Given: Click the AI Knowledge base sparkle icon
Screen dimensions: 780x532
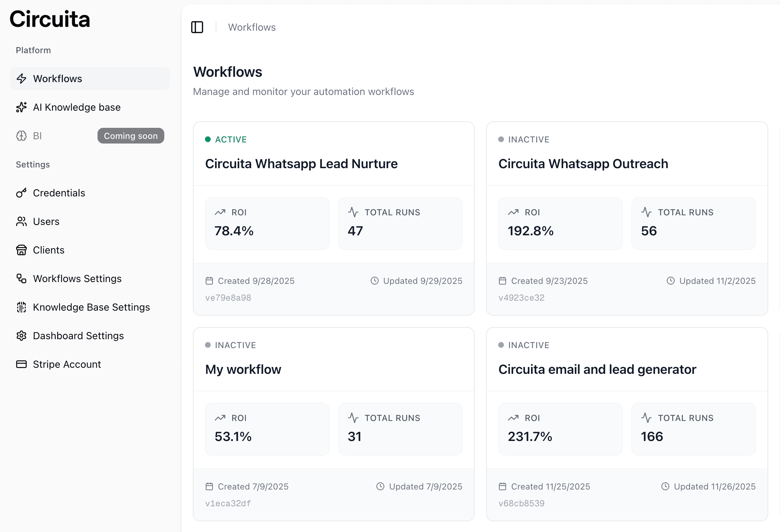Looking at the screenshot, I should coord(21,107).
